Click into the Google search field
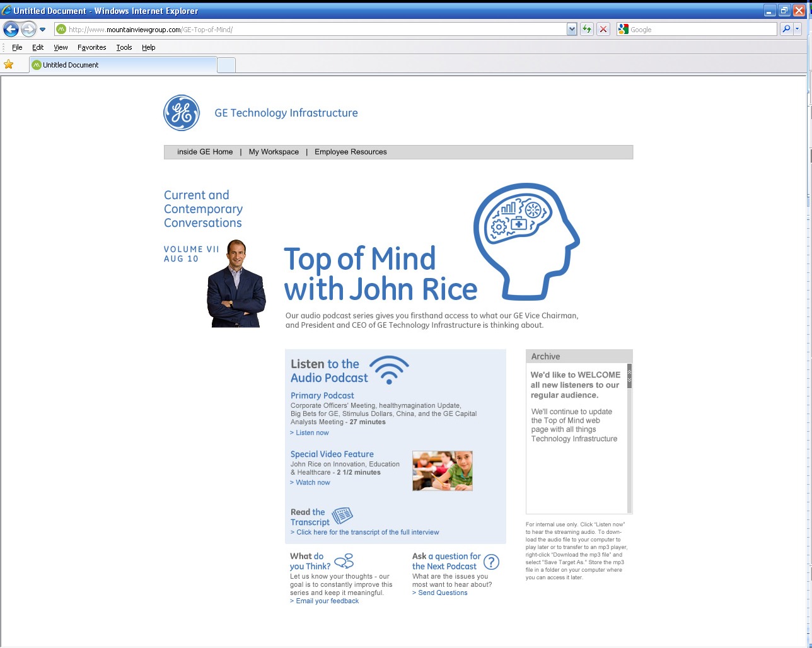This screenshot has width=812, height=648. point(701,29)
